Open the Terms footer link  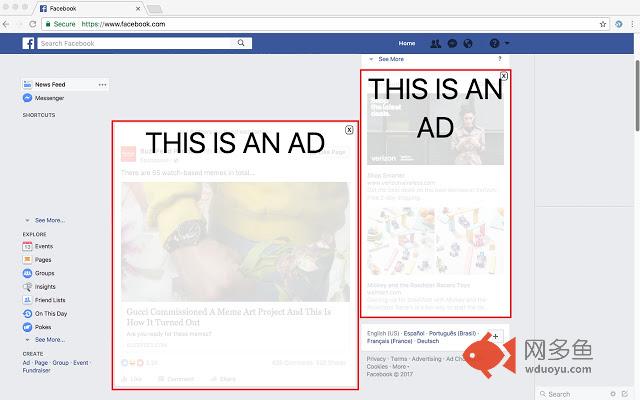[399, 359]
